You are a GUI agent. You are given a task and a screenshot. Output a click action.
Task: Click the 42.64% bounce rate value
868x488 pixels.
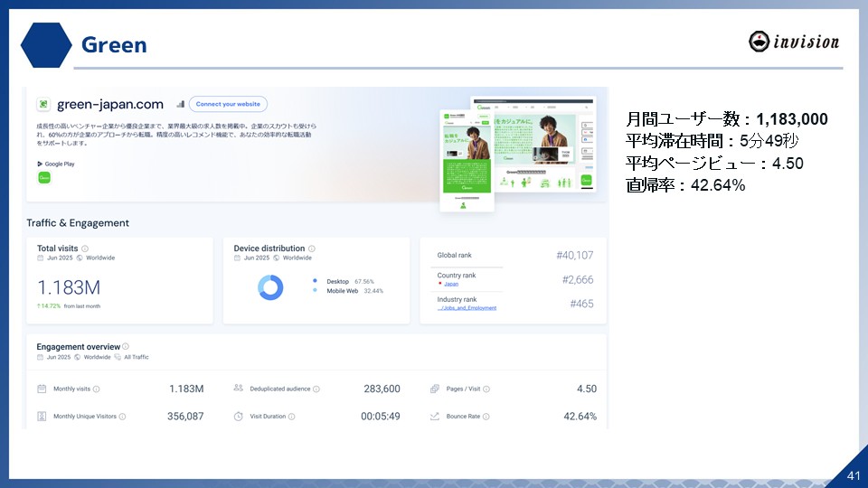[580, 416]
